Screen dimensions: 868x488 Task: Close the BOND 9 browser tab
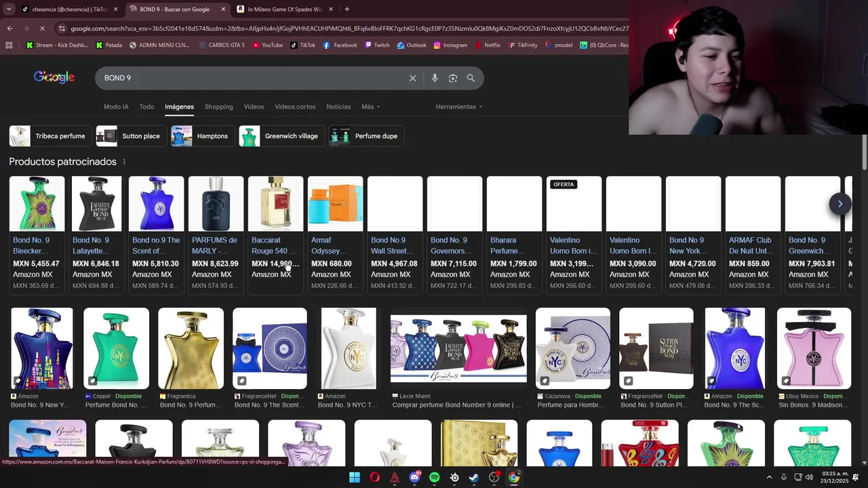(x=223, y=9)
